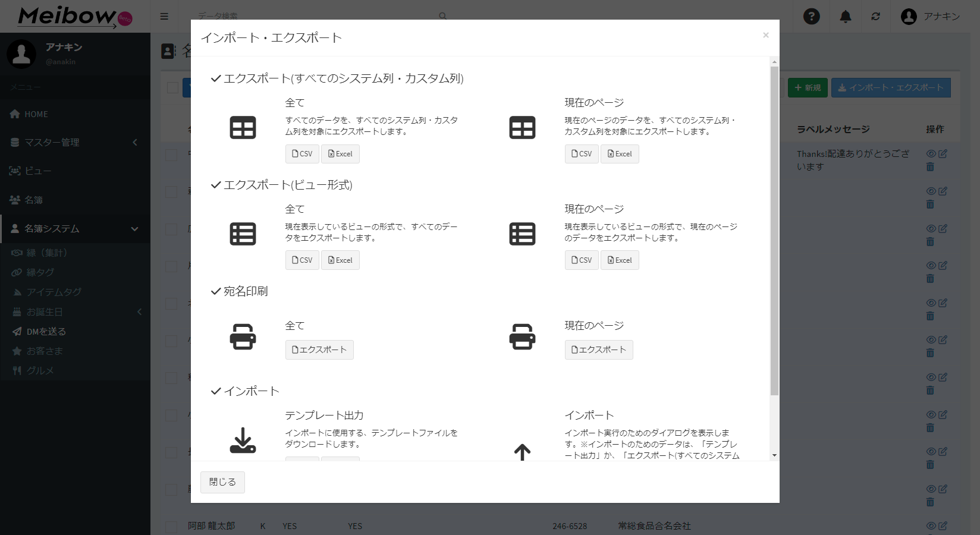Export current page view-format as Excel
980x535 pixels.
(x=620, y=260)
